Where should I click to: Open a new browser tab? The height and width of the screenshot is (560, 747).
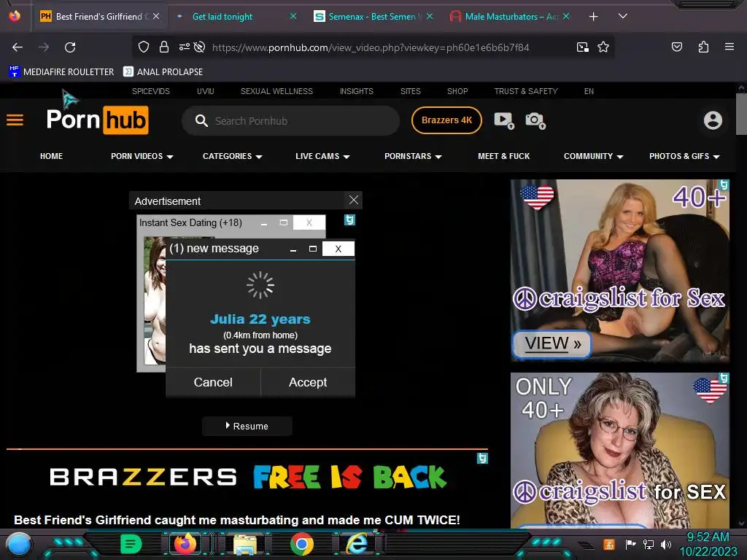click(593, 17)
